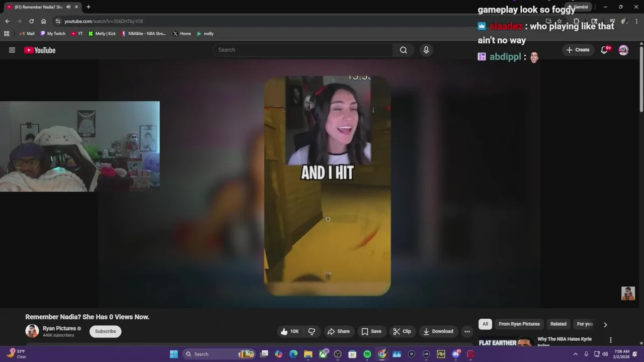
Task: Mute the tab via speaker icon
Action: (68, 7)
